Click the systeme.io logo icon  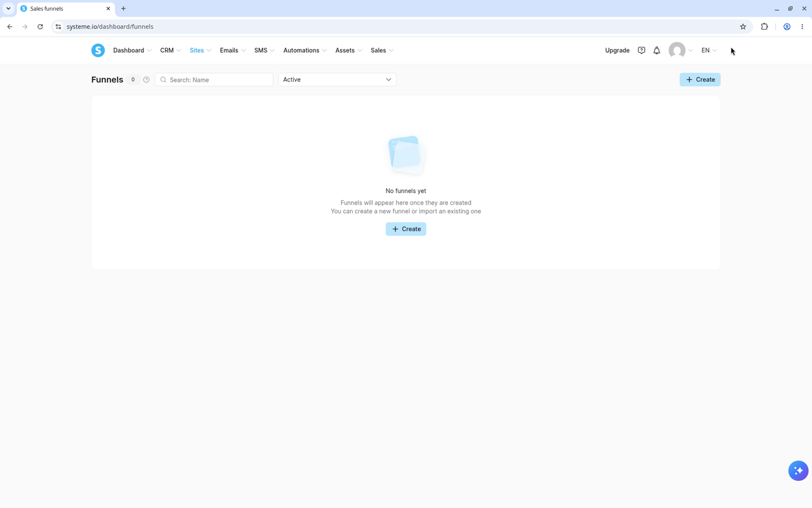click(x=98, y=50)
